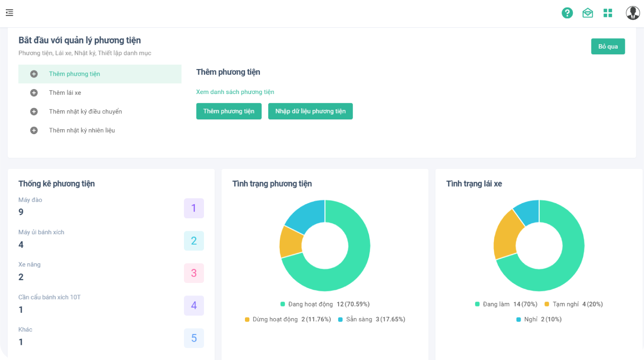The width and height of the screenshot is (644, 360).
Task: Collapse the sidebar menu toggle icon
Action: tap(9, 13)
